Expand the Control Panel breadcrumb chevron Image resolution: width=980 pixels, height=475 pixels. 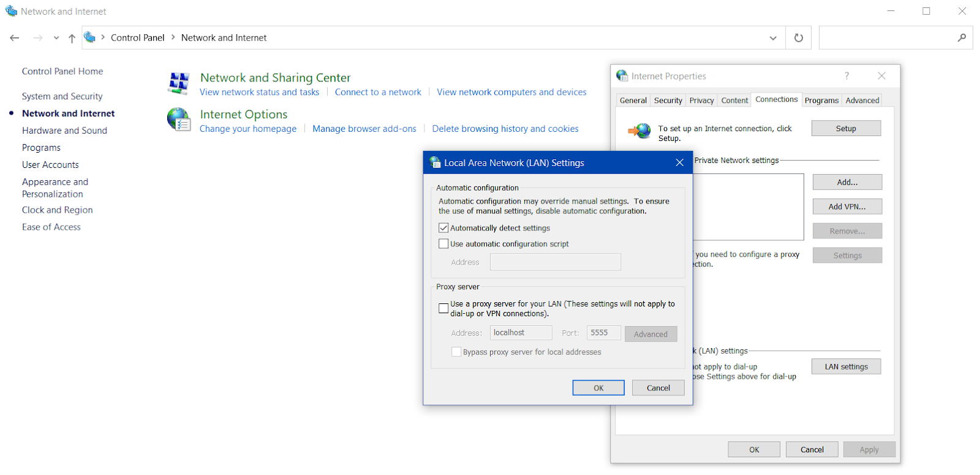click(x=173, y=37)
